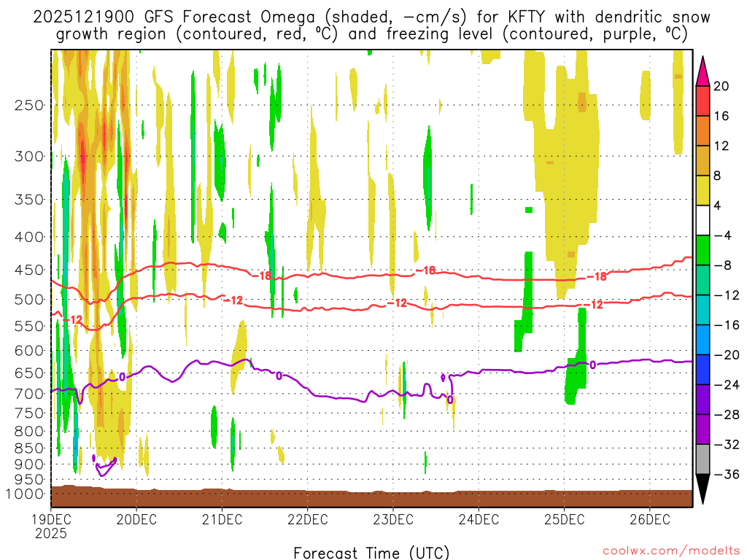747x560 pixels.
Task: Click the red swatch below 20 in colorbar
Action: [x=703, y=101]
